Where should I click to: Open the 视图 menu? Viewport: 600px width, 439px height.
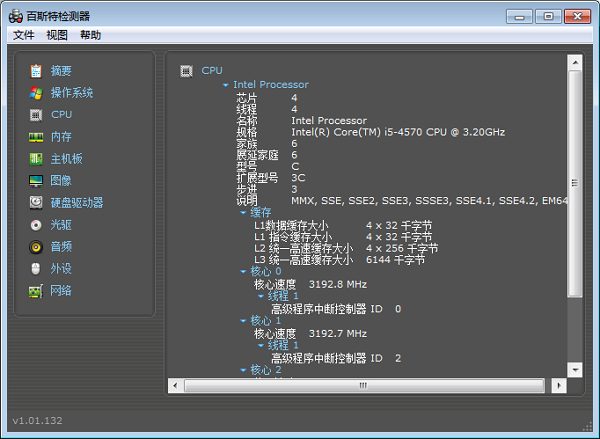coord(57,35)
